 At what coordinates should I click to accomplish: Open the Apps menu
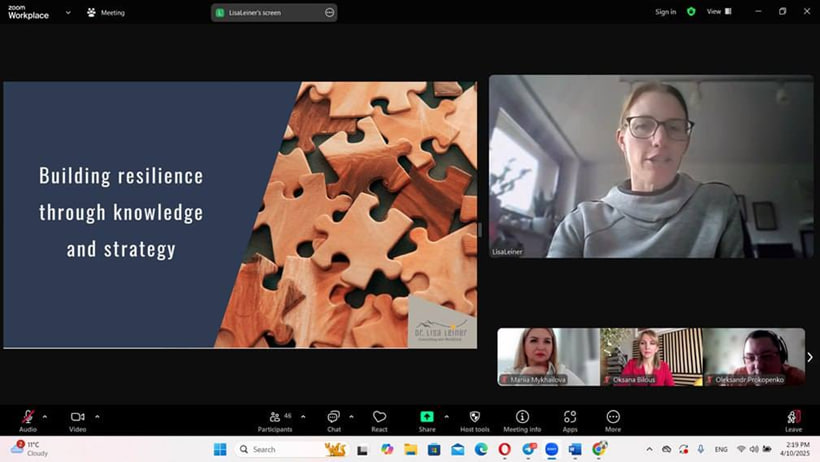coord(570,418)
